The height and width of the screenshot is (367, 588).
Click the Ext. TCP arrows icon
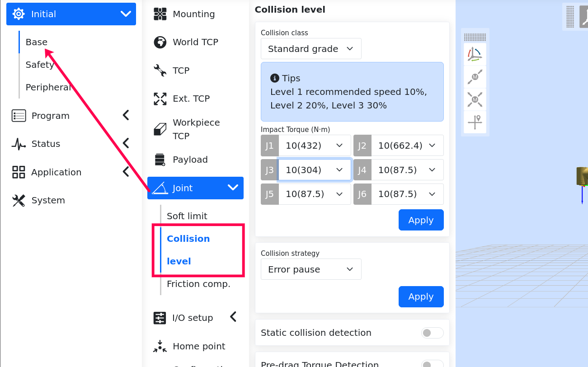coord(160,99)
